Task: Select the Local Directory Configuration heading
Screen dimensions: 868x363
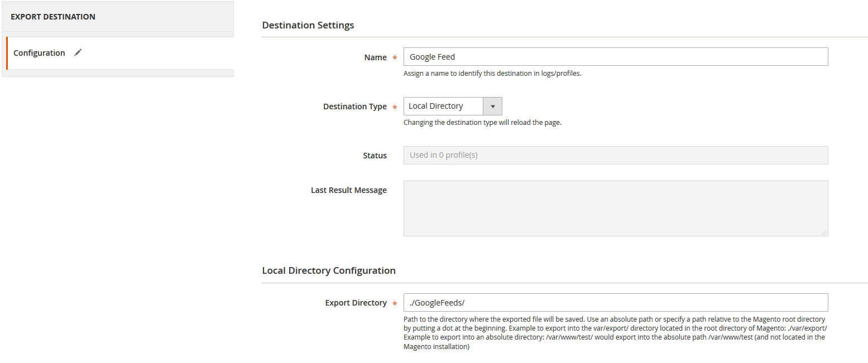Action: click(329, 270)
